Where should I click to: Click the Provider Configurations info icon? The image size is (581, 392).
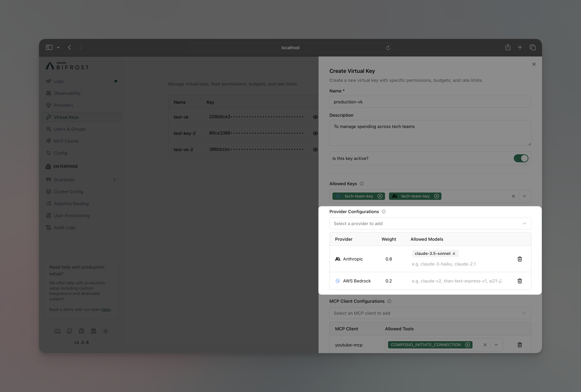[384, 211]
